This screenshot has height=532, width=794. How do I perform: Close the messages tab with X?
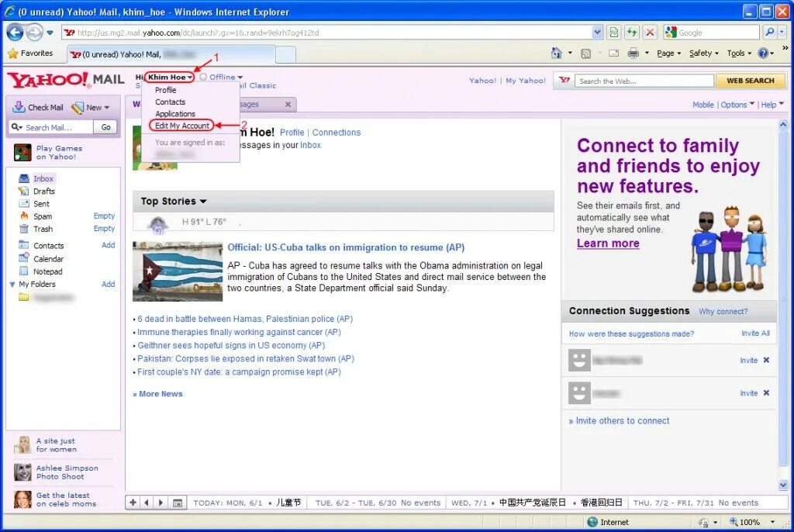point(288,105)
